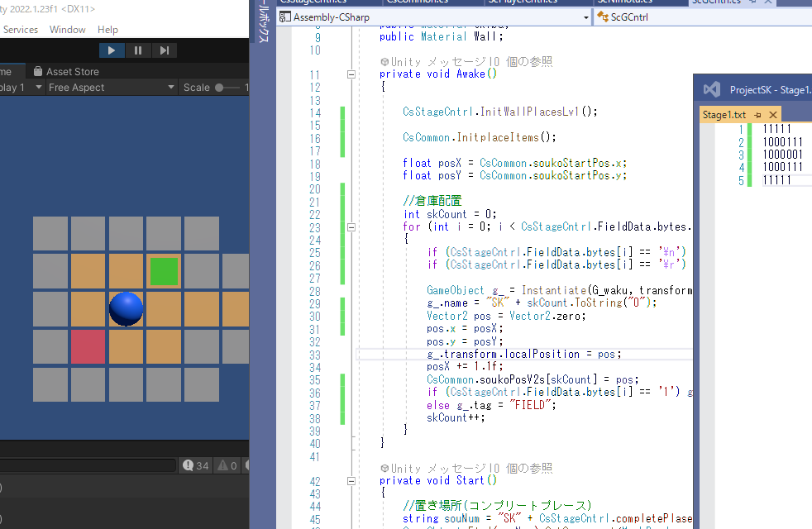Step one frame forward in Unity

coord(165,50)
